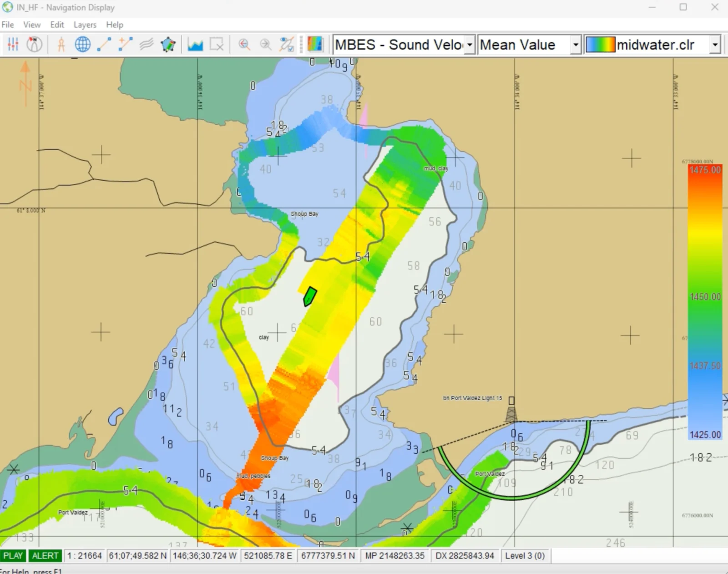Go to the next zoom view

pos(266,45)
